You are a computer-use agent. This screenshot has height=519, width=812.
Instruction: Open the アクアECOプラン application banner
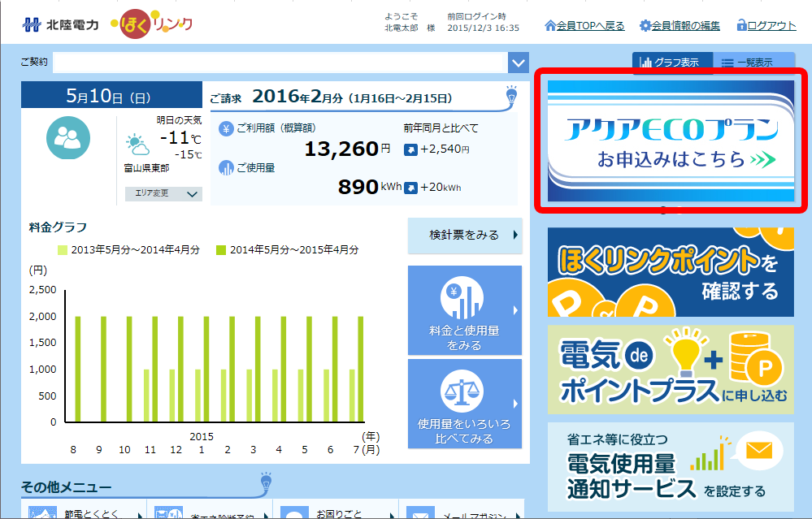click(671, 141)
